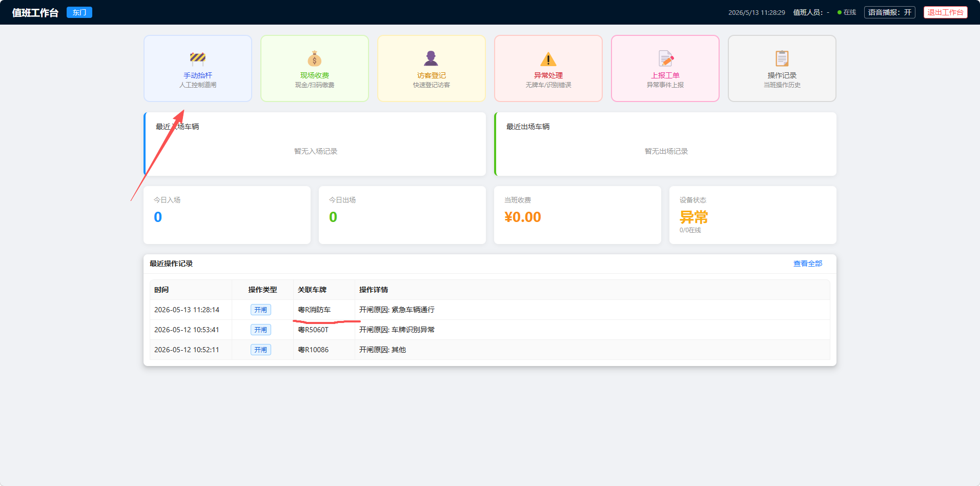The image size is (980, 486).
Task: Open the 异常处理 card label
Action: coord(548,75)
